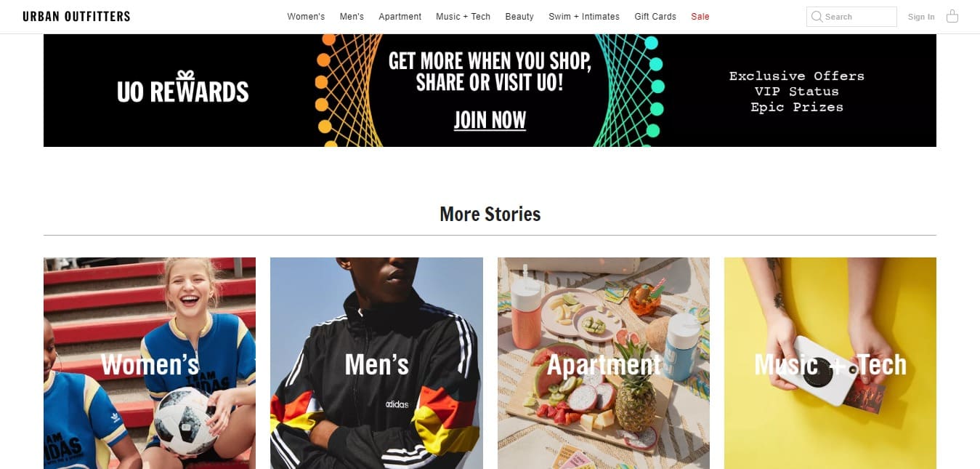The height and width of the screenshot is (469, 980).
Task: Open the Men's story thumbnail
Action: (x=376, y=363)
